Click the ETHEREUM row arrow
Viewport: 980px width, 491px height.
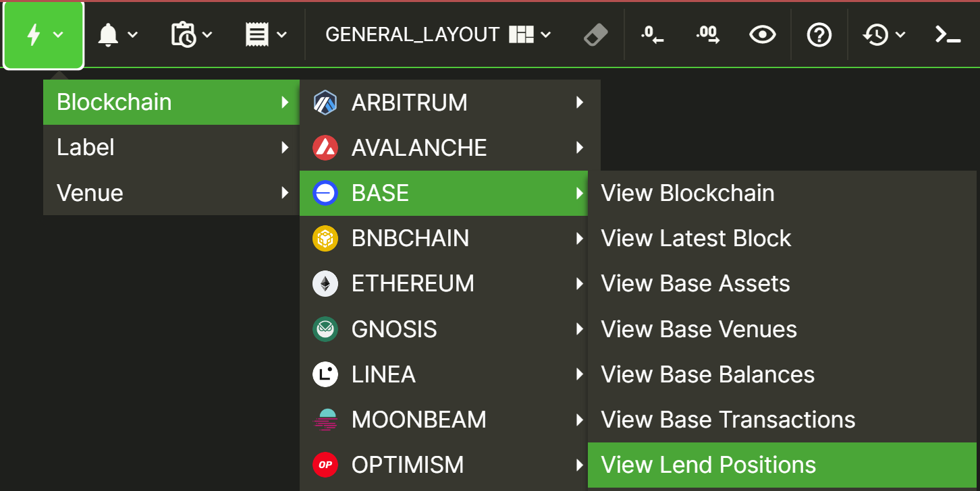tap(579, 283)
